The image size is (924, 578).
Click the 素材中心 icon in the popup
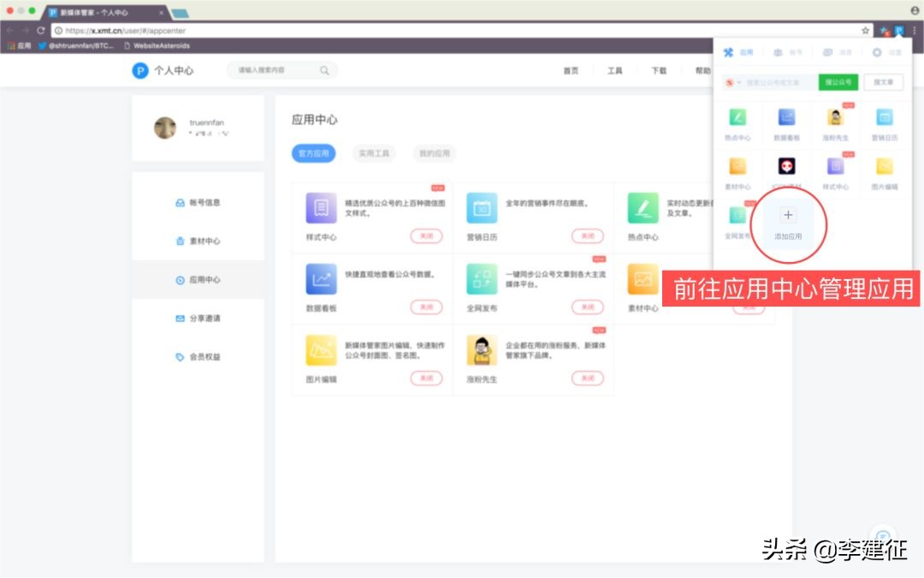click(x=737, y=167)
